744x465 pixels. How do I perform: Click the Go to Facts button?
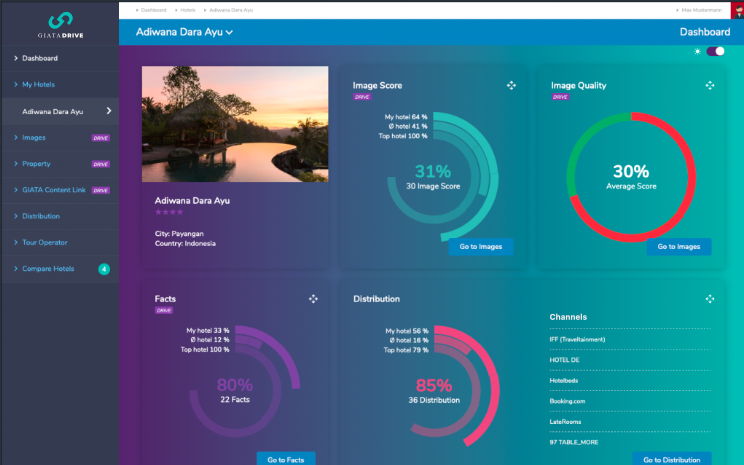click(x=285, y=459)
